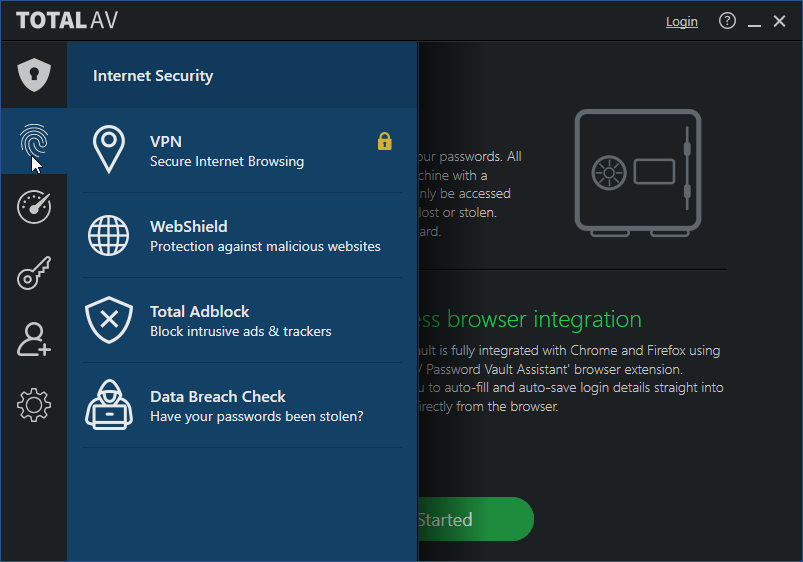Viewport: 803px width, 562px height.
Task: Open help via the question mark icon
Action: click(727, 21)
